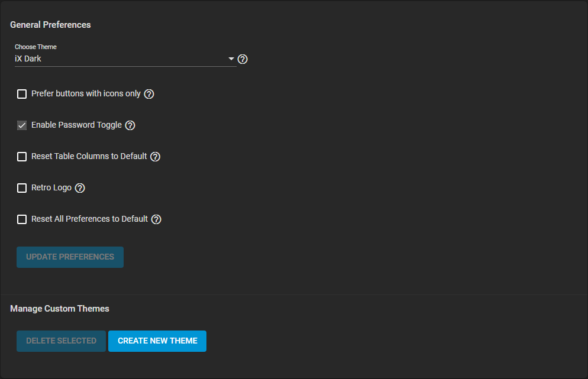
Task: Click the Manage Custom Themes heading
Action: 60,309
